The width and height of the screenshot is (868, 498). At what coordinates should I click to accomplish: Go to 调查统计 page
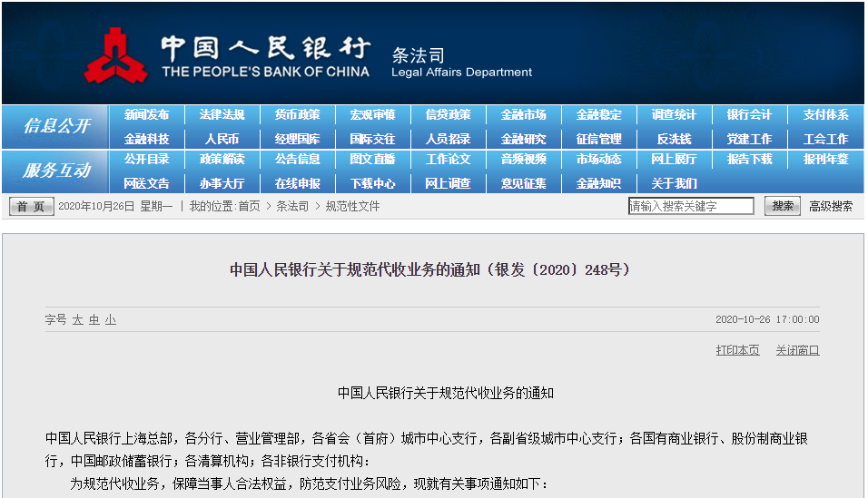(x=674, y=114)
